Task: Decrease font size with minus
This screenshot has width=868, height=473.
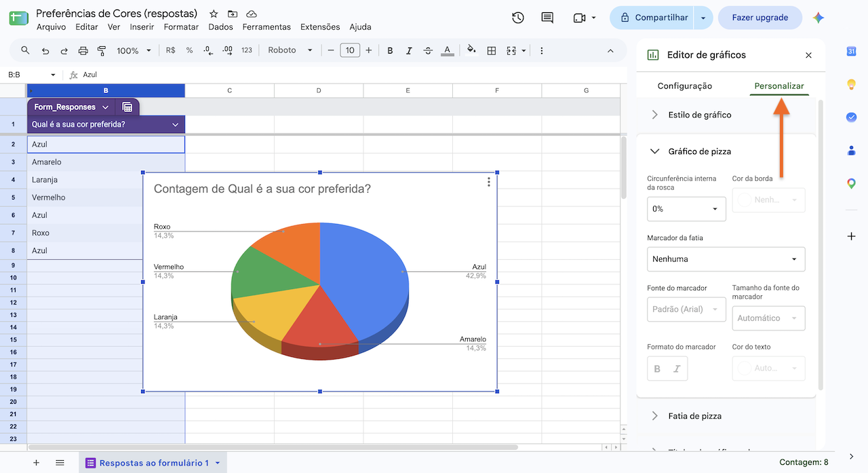Action: [x=331, y=50]
